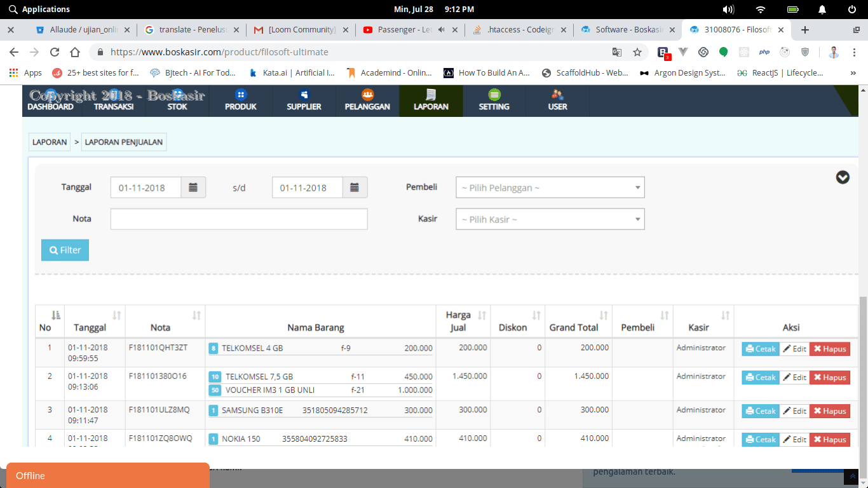Sort table by Grand Total column
The image size is (868, 488).
coord(604,315)
